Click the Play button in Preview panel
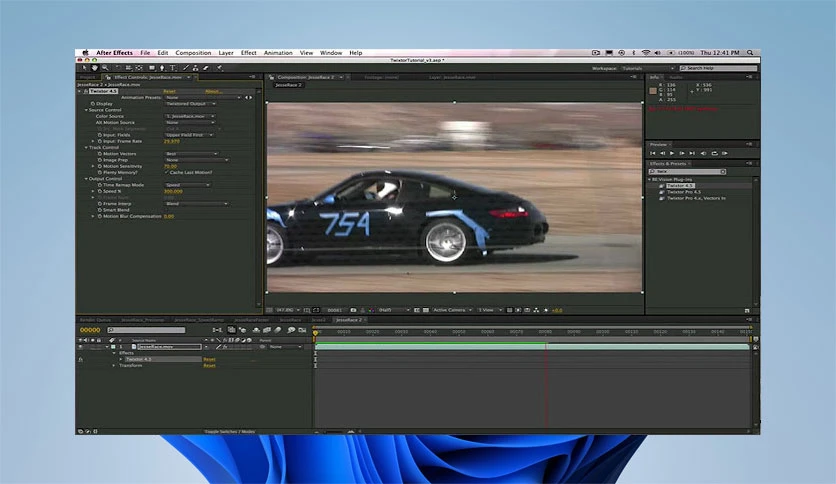Screen dimensions: 836x484 coord(672,154)
